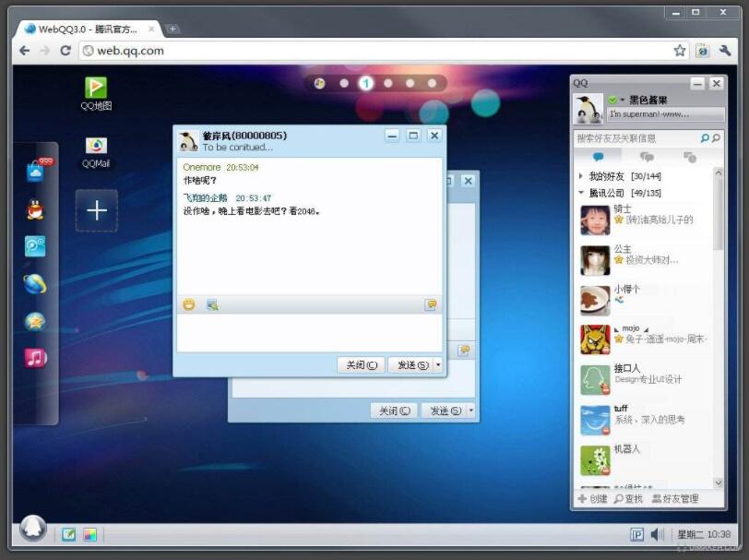Image resolution: width=749 pixels, height=560 pixels.
Task: Click 发送(S) in the background chat window
Action: 446,411
